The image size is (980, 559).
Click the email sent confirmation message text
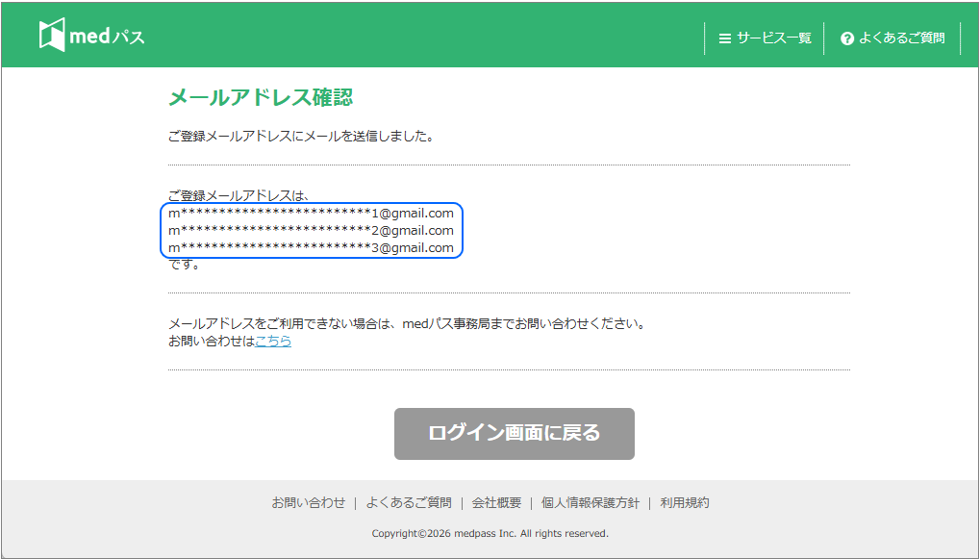point(300,136)
